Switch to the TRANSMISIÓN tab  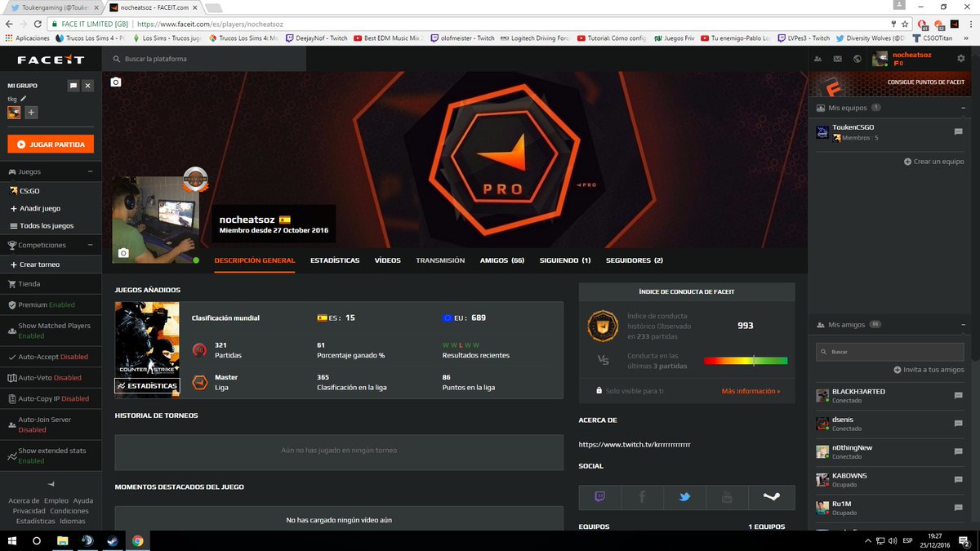(440, 260)
